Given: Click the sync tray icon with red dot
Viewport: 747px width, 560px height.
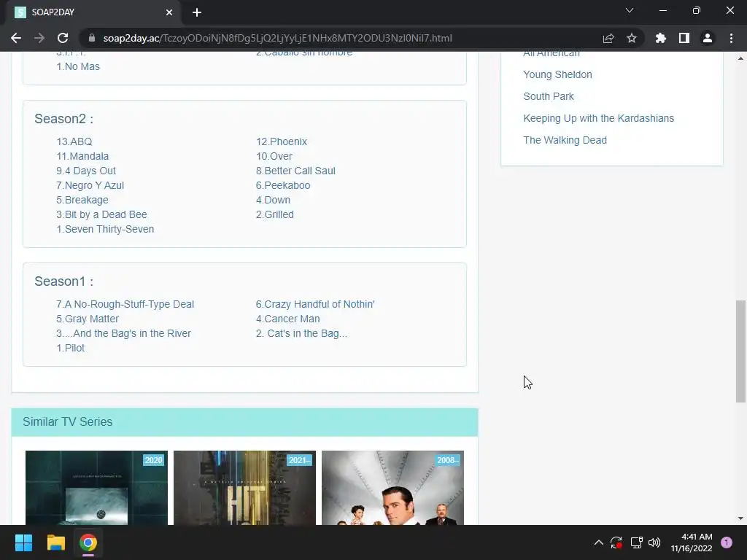Looking at the screenshot, I should pos(616,542).
